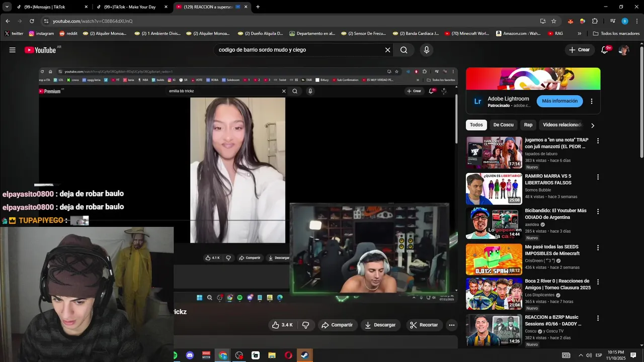Start voice search with the microphone
This screenshot has height=362, width=644.
(427, 50)
